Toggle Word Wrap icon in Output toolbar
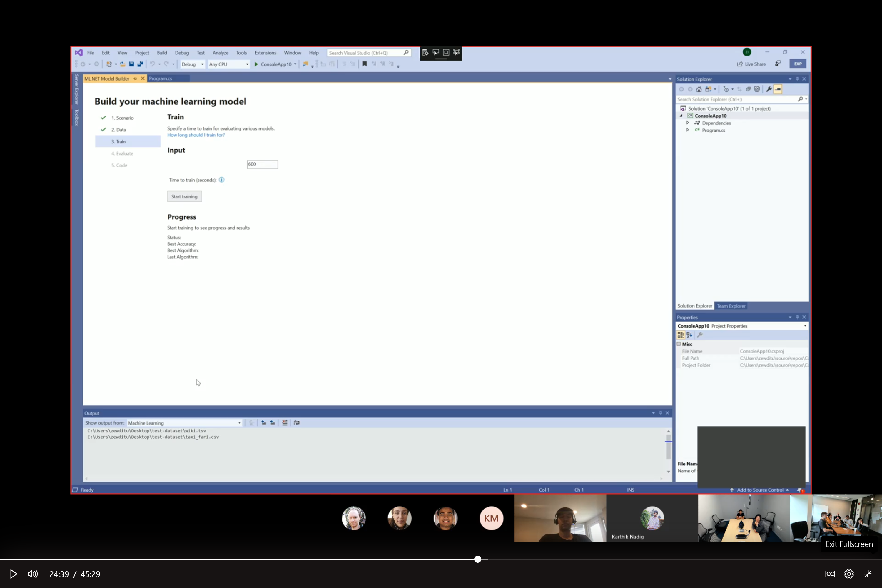The height and width of the screenshot is (588, 882). [x=297, y=423]
